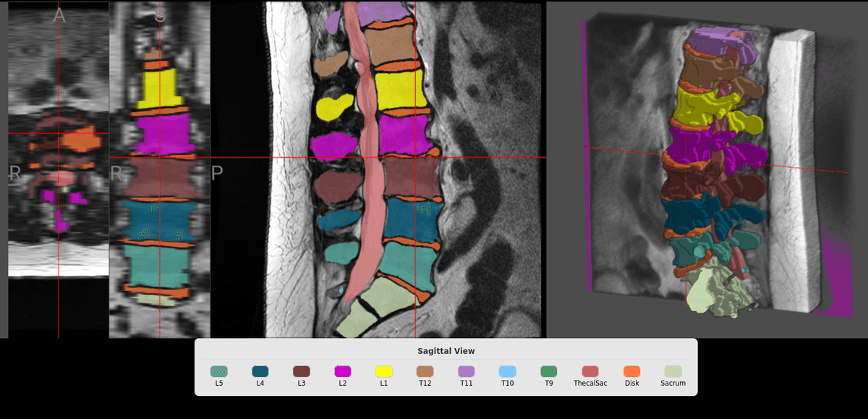Viewport: 868px width, 419px height.
Task: Select the L2 magenta legend swatch
Action: [x=341, y=369]
